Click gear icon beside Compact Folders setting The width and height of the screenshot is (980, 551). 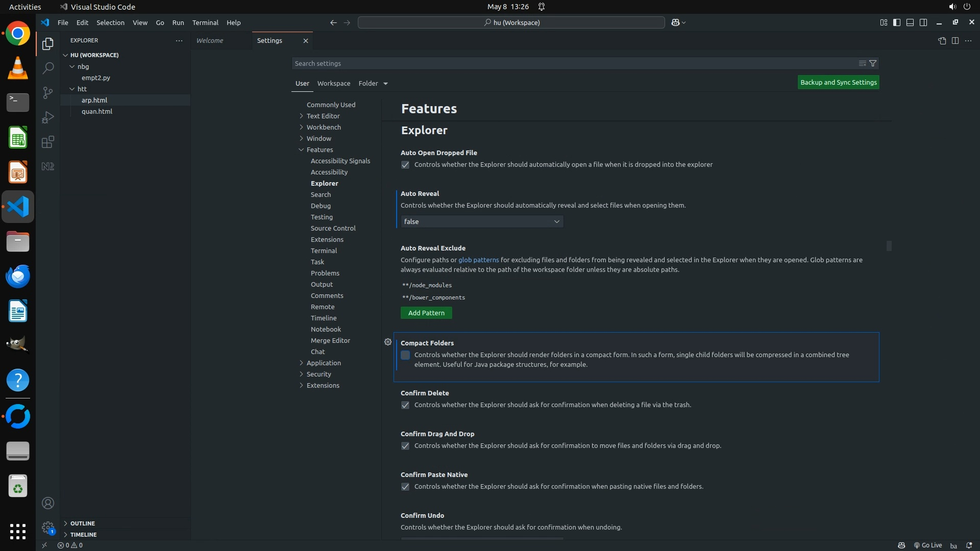tap(388, 342)
